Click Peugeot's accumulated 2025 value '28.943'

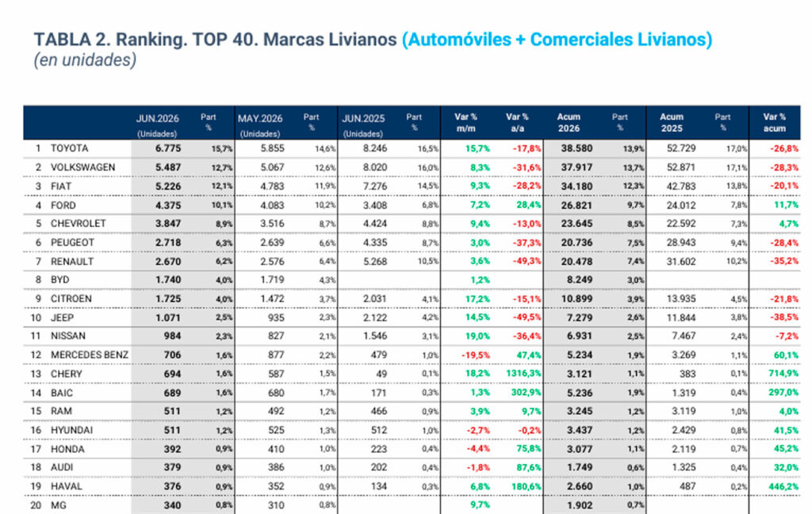(681, 243)
